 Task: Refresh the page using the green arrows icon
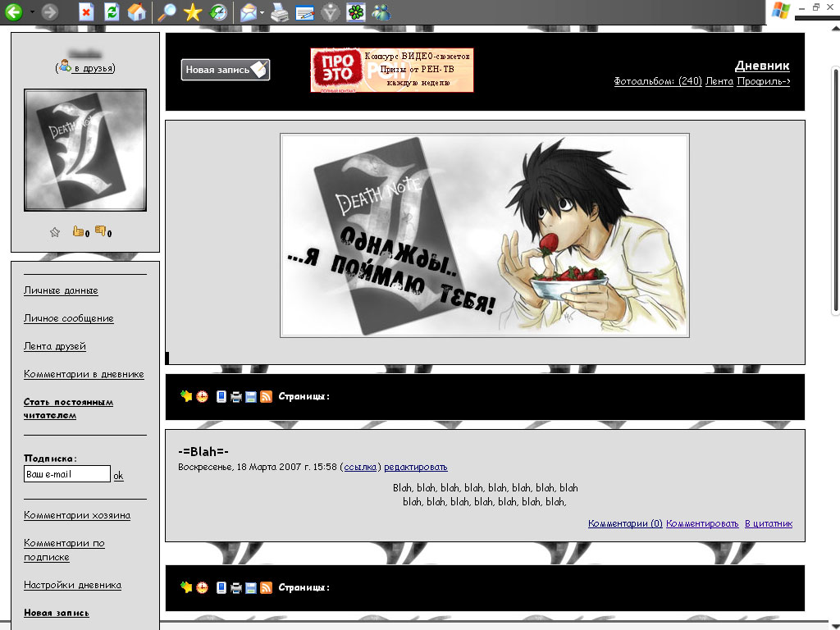pos(112,11)
